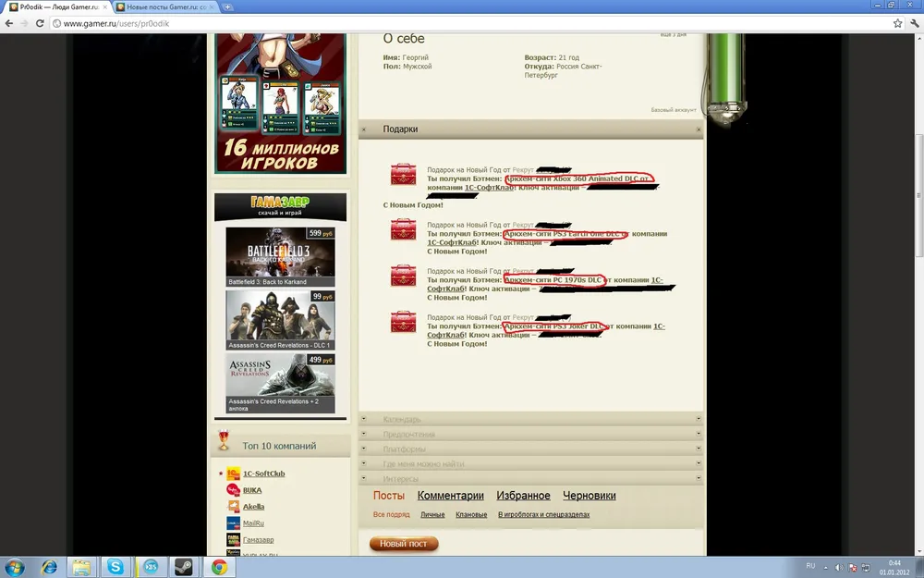The height and width of the screenshot is (578, 924).
Task: Close the Pr0odik Люди Gamer.ru tab
Action: point(105,7)
